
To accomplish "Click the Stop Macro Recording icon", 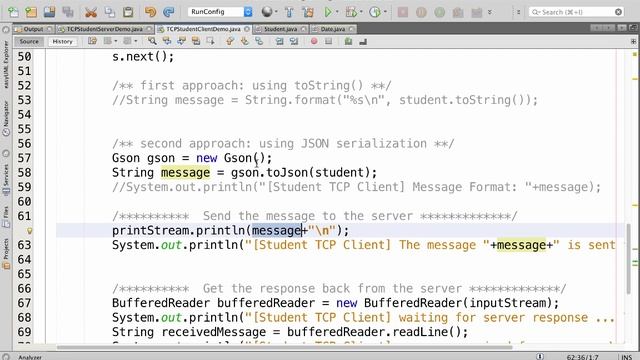I will tap(328, 41).
